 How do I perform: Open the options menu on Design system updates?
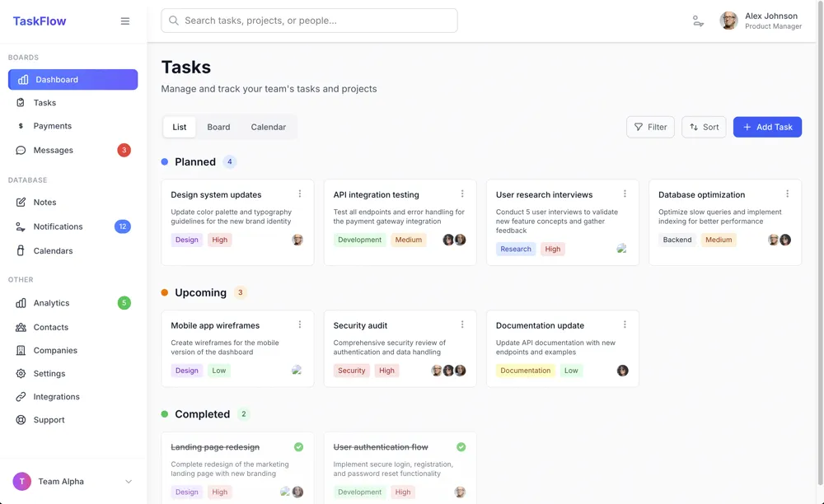[x=300, y=194]
